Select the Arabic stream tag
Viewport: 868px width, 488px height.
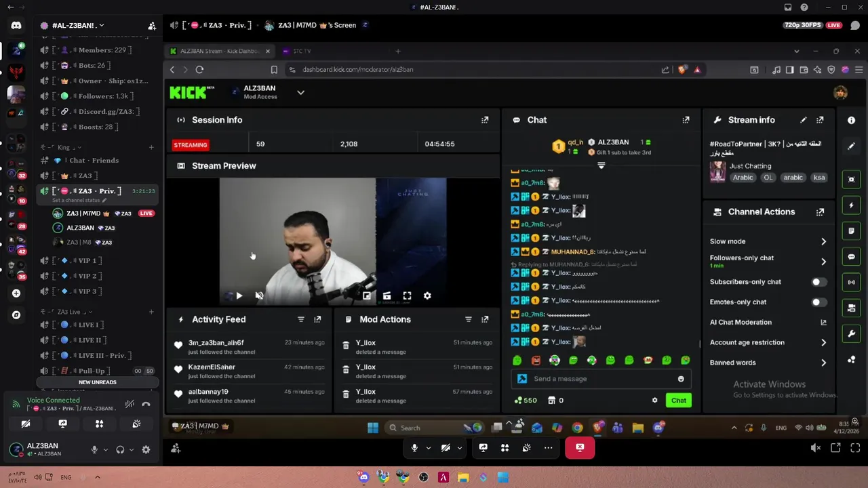coord(743,178)
